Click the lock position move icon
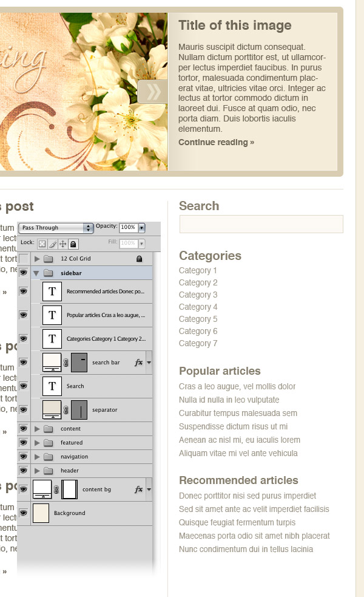 [x=62, y=244]
